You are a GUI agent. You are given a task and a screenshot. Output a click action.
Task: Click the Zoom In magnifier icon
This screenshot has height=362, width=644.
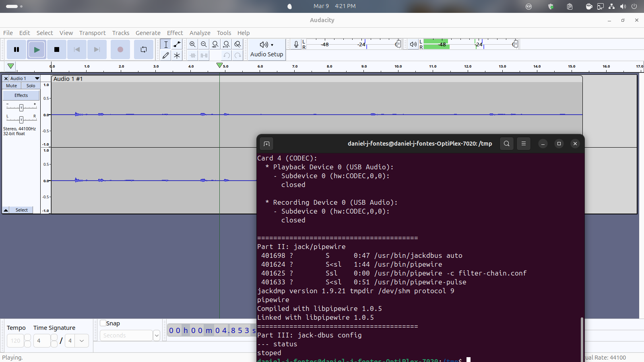point(193,44)
